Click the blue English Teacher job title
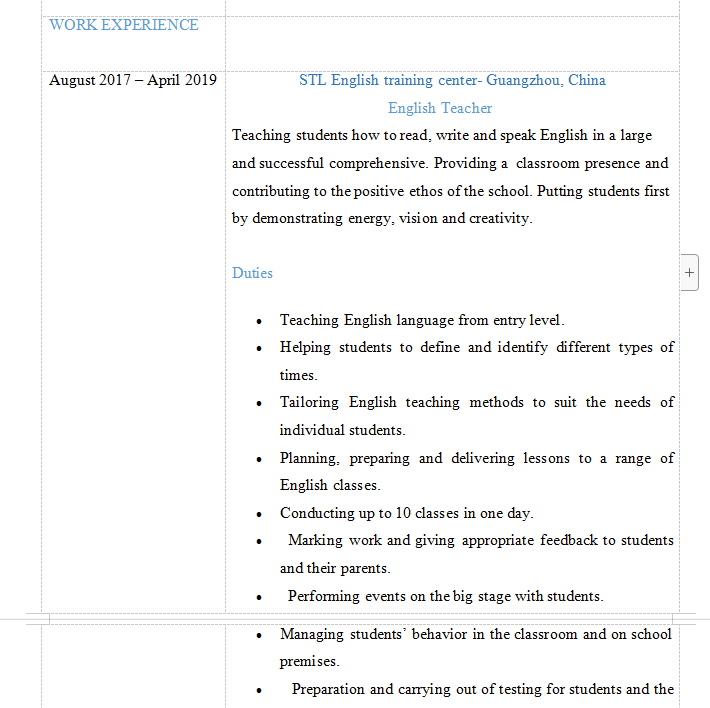This screenshot has height=708, width=710. pyautogui.click(x=440, y=108)
